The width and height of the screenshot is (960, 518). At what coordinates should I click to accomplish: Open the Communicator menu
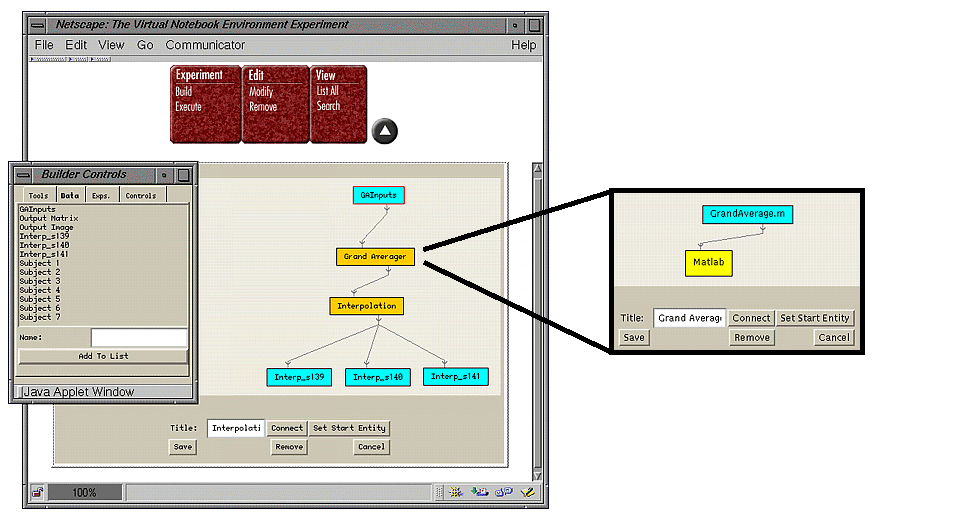click(205, 45)
